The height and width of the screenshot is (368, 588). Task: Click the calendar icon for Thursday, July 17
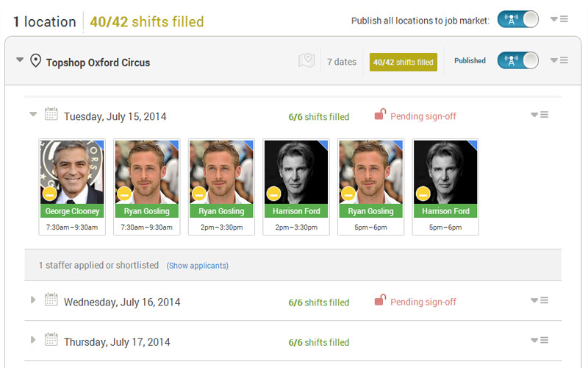tap(51, 339)
